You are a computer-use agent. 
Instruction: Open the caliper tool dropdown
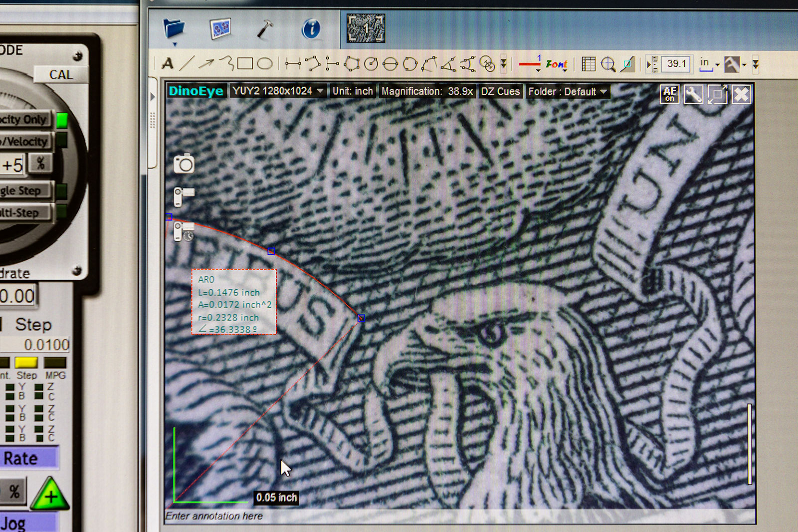pos(735,64)
